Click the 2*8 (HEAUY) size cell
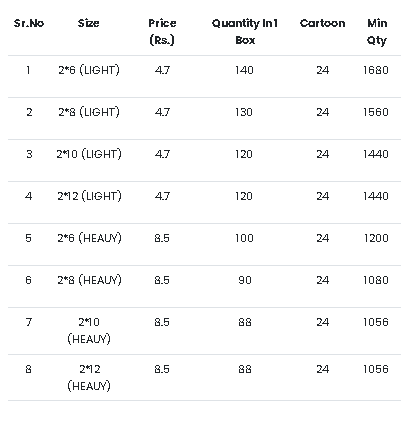Screen dimensions: 401x435 (89, 280)
